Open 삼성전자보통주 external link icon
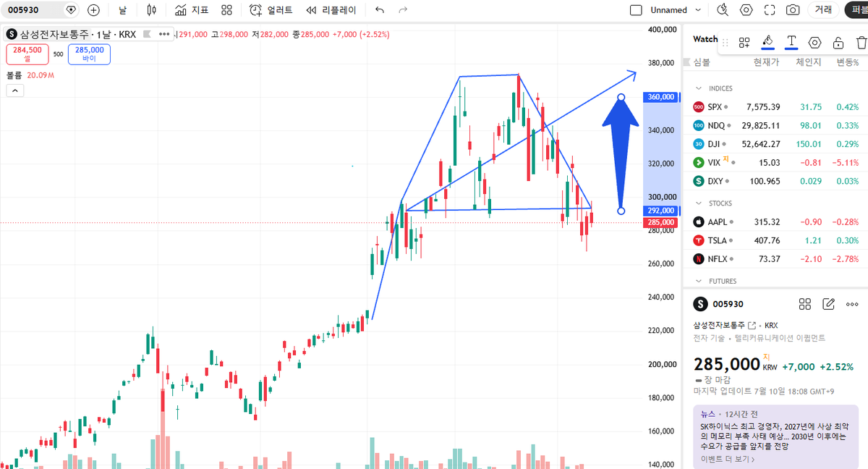 coord(752,326)
